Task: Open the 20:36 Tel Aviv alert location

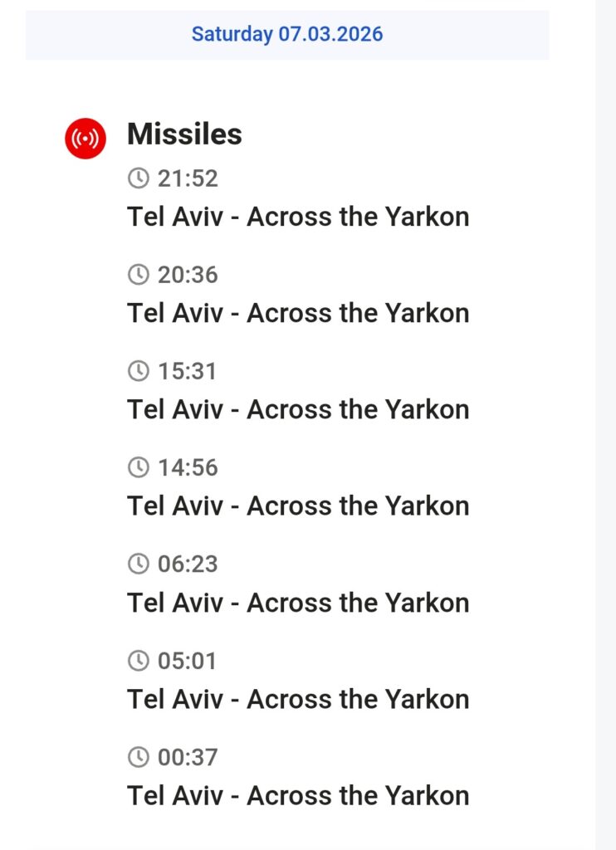Action: tap(298, 313)
